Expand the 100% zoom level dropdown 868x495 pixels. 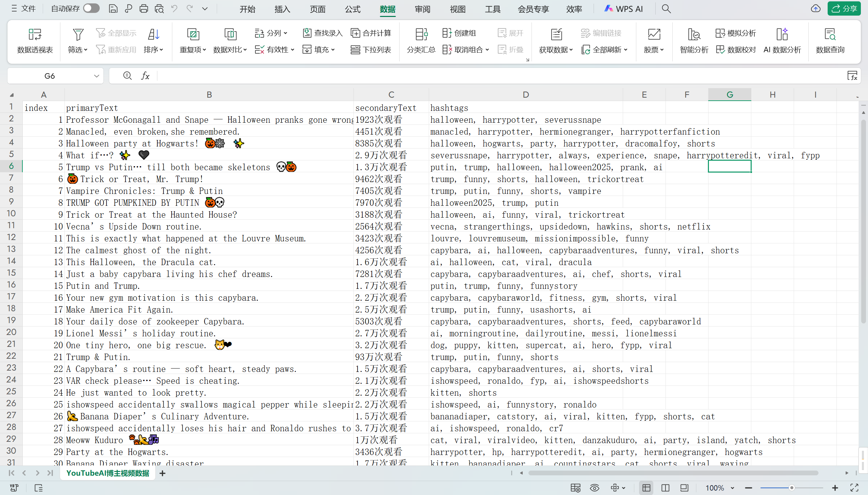click(732, 488)
